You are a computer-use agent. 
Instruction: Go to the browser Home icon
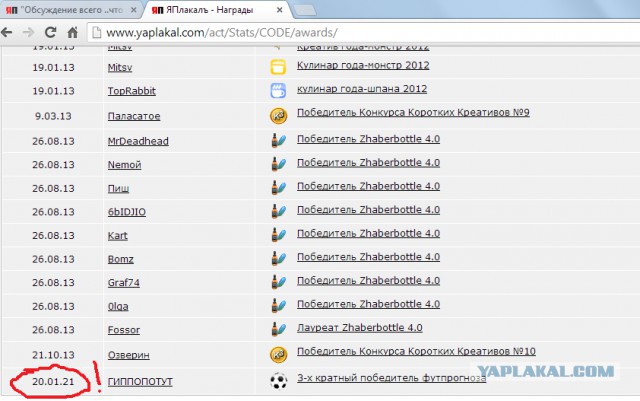(x=73, y=33)
